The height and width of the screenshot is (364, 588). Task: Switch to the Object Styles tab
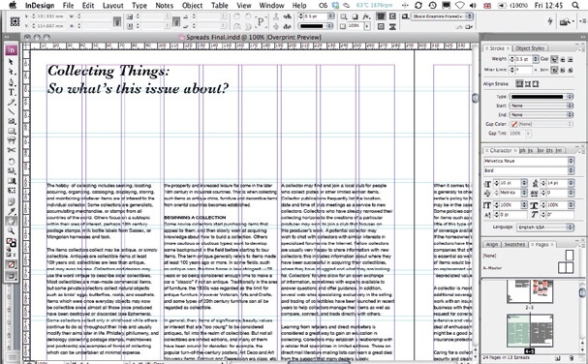click(530, 48)
